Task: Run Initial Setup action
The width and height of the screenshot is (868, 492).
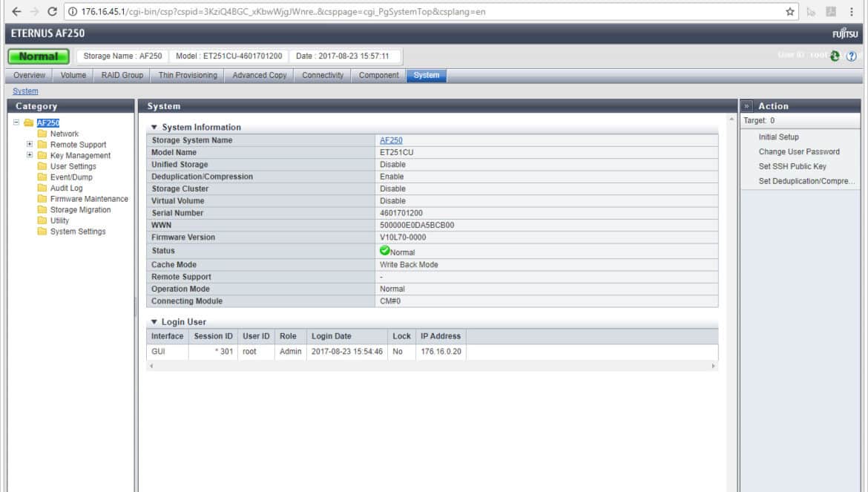Action: [x=778, y=137]
